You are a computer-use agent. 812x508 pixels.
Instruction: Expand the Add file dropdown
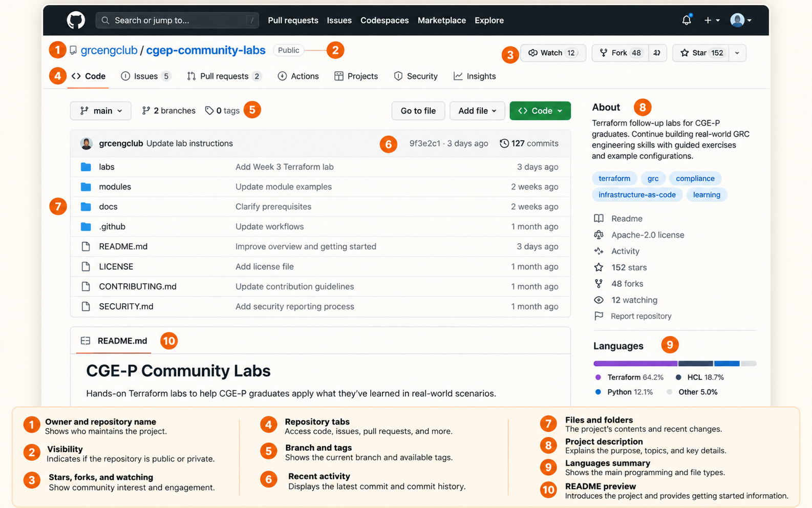[477, 111]
